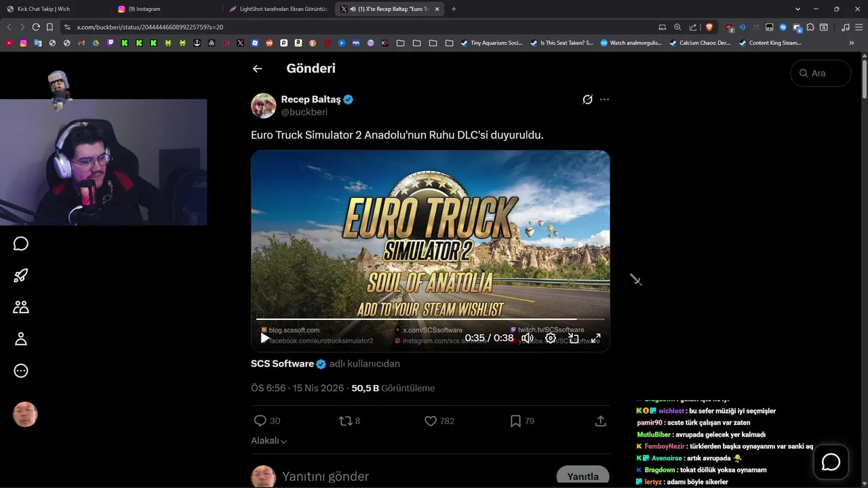
Task: Enable picture-in-picture on the video
Action: coord(574,338)
